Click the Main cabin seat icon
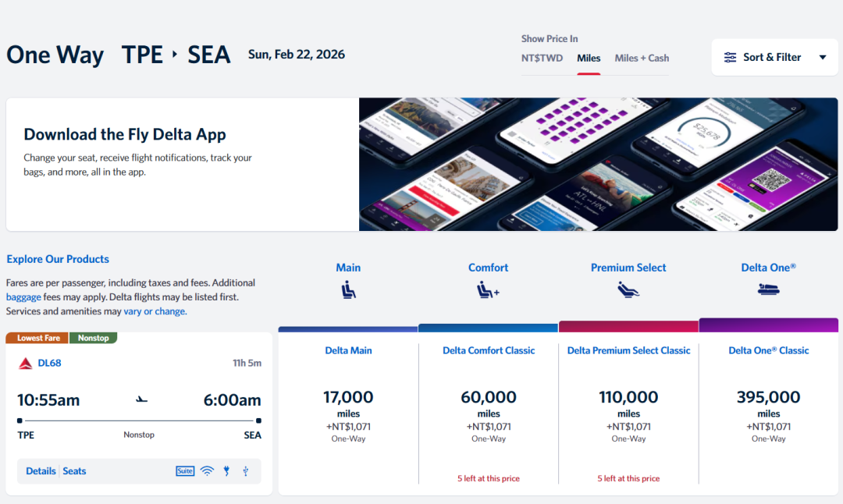Screen dimensions: 843x504 (x=348, y=290)
